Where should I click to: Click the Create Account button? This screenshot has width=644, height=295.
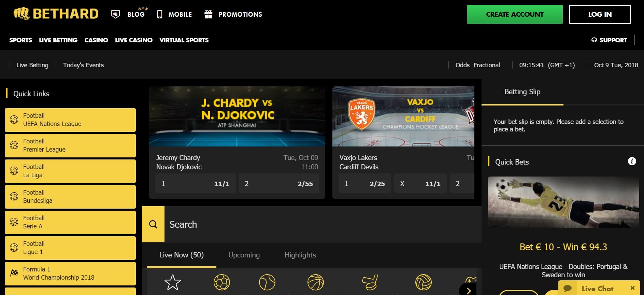(515, 14)
